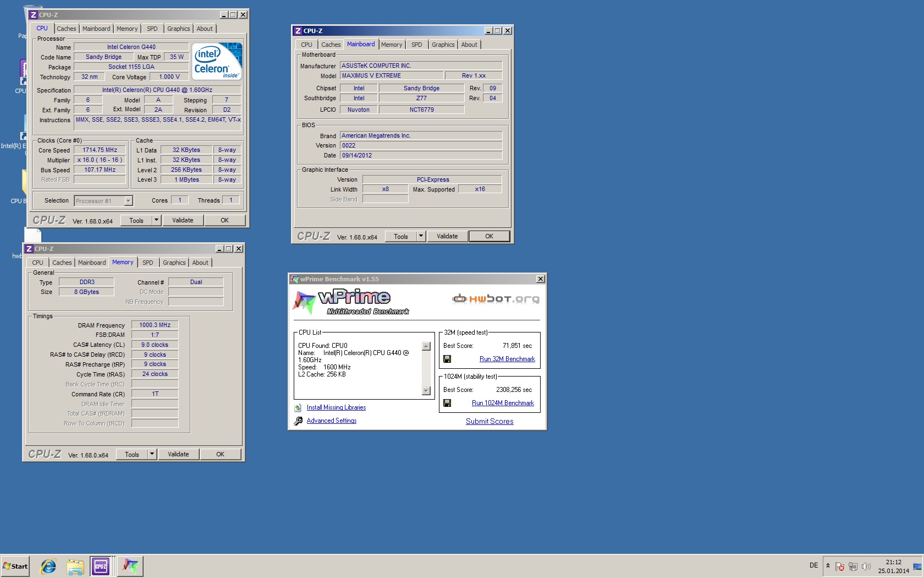This screenshot has width=924, height=578.
Task: Click the Install Missing Libraries icon
Action: 298,408
